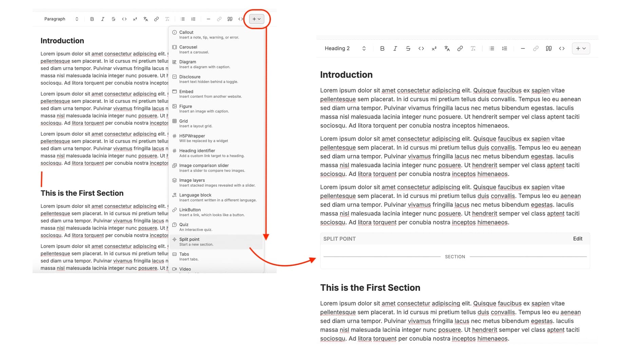Screen dimensions: 630x364
Task: Insert numbered list in left toolbar
Action: [x=193, y=19]
